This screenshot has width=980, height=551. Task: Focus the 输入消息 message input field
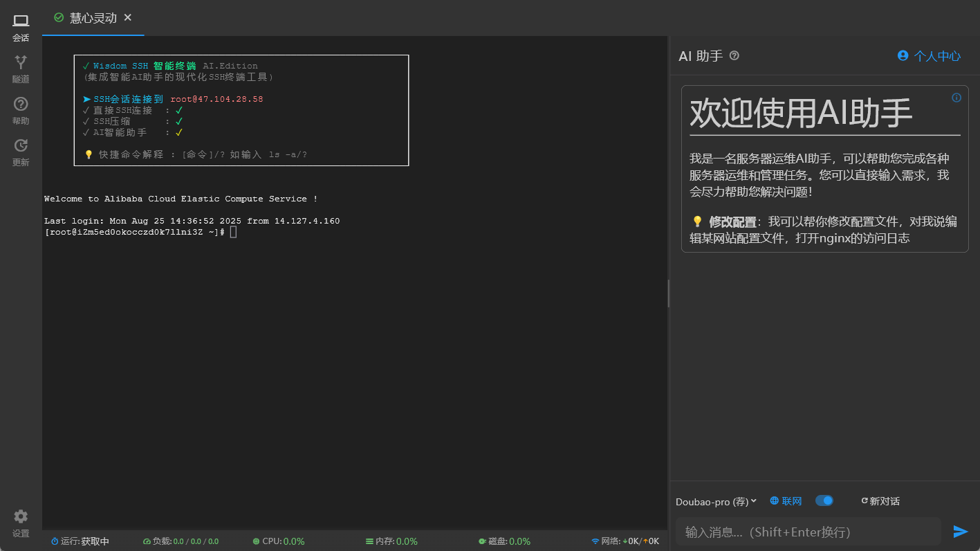[x=808, y=532]
